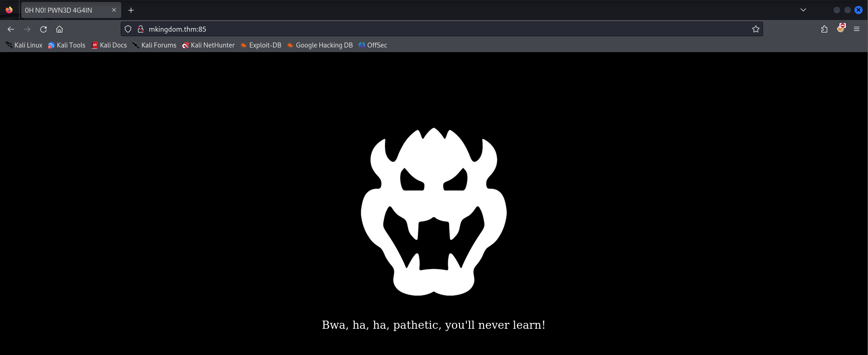Open the Firefox application hamburger menu
This screenshot has height=355, width=868.
(857, 29)
